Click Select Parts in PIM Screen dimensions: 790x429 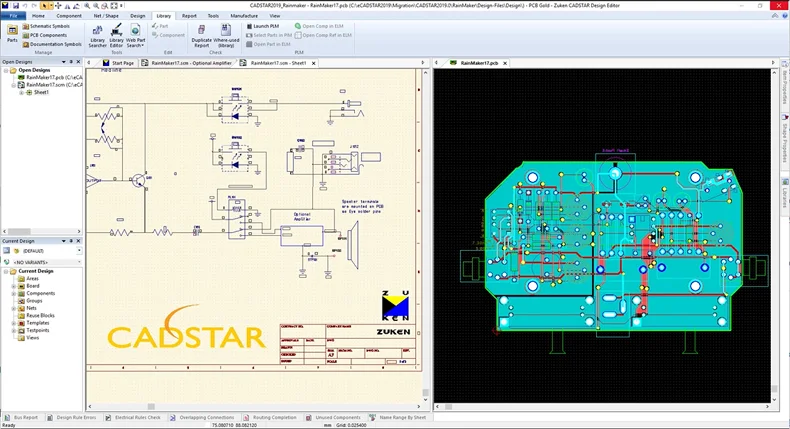(x=269, y=35)
